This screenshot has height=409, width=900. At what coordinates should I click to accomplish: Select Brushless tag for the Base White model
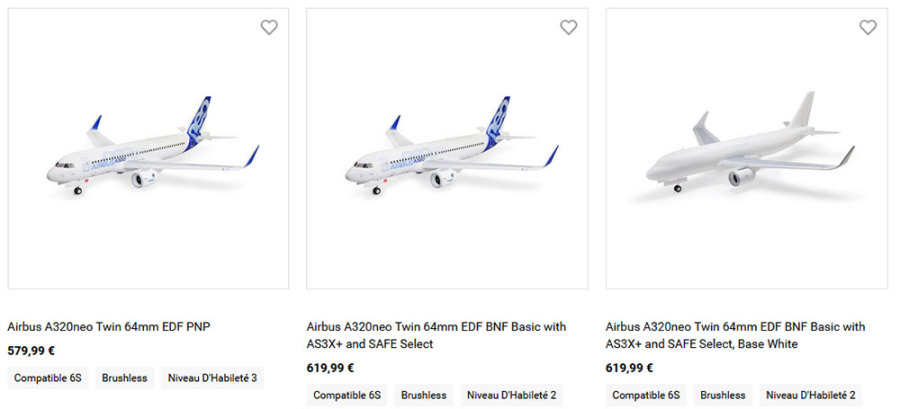pos(723,395)
